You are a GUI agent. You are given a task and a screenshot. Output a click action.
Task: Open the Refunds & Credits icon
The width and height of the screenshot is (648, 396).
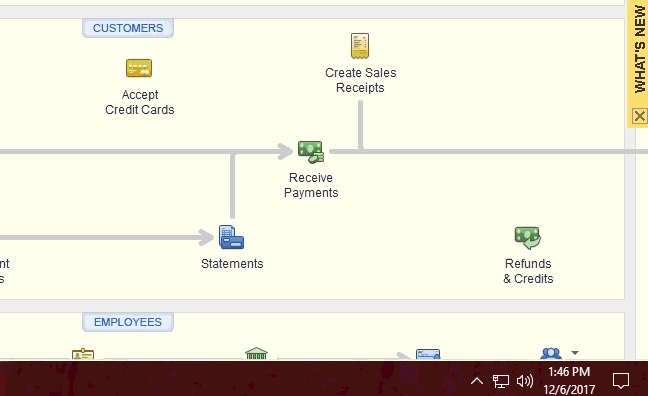click(x=528, y=238)
